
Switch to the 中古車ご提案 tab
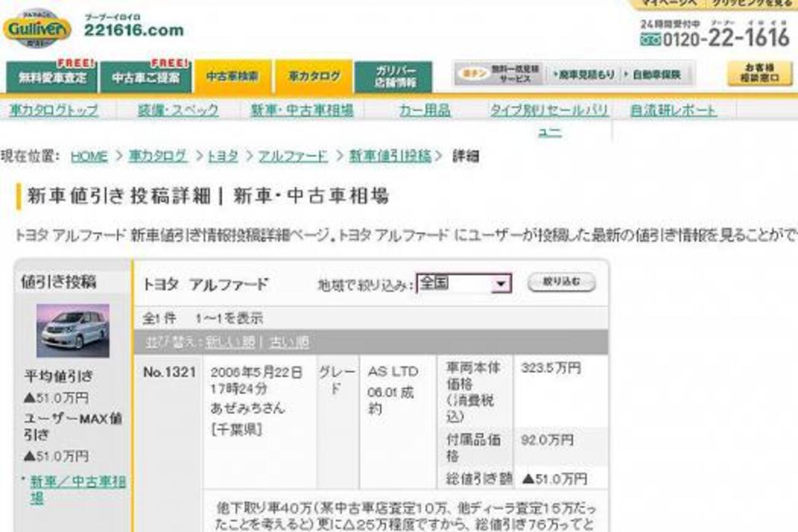tap(145, 77)
